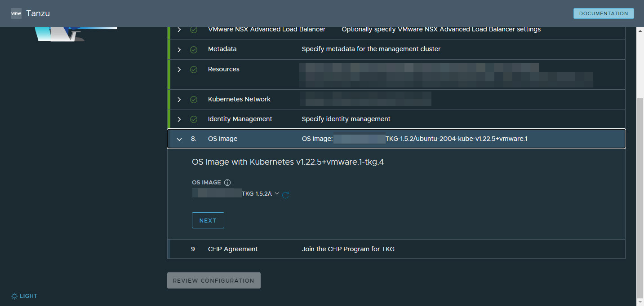Select 'Optionally specify VMware NSX Advanced Load Balancer settings'
The height and width of the screenshot is (306, 644).
click(x=441, y=29)
